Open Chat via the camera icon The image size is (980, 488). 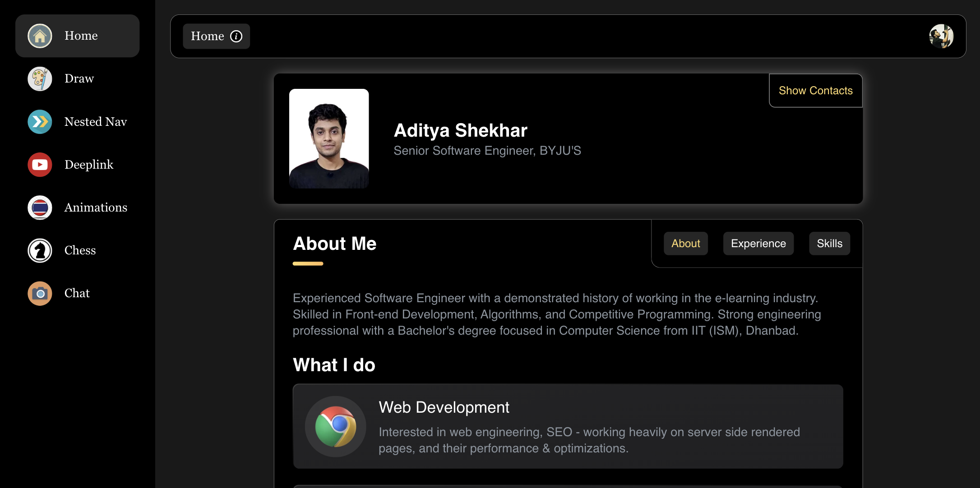click(x=40, y=293)
